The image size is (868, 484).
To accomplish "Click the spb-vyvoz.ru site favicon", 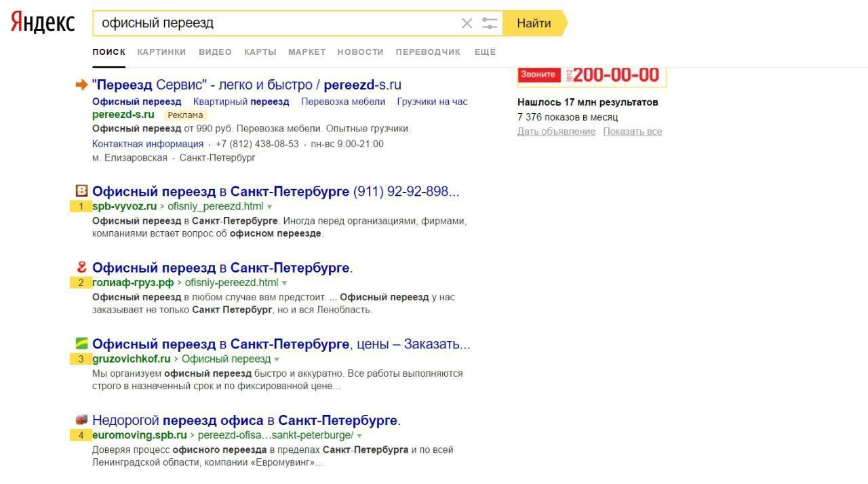I will (81, 191).
